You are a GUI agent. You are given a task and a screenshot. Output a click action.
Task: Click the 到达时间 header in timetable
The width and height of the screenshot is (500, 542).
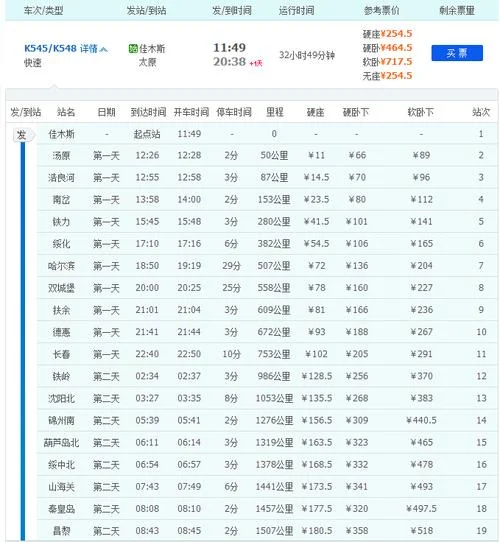point(148,112)
